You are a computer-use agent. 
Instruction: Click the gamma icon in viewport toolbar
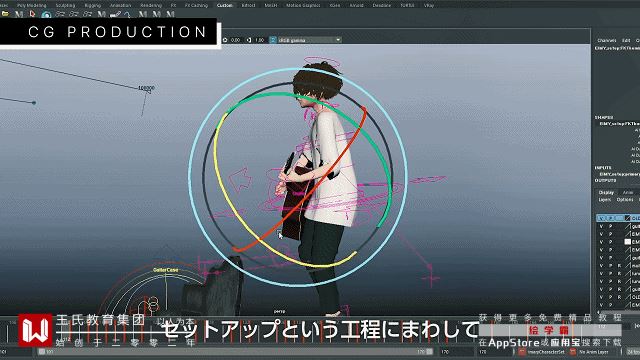[249, 40]
